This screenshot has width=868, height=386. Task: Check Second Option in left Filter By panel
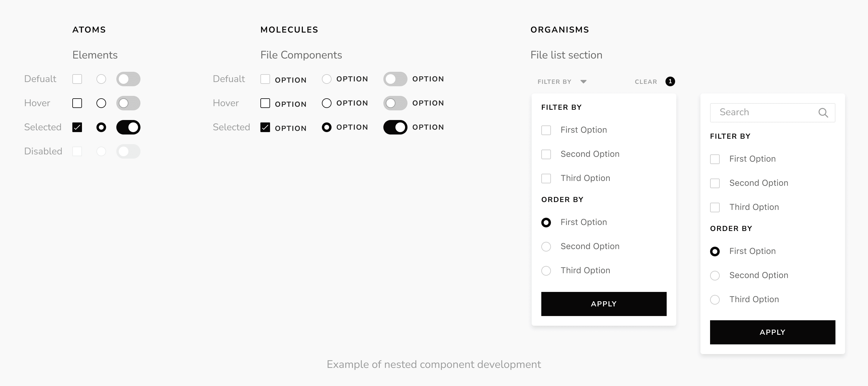[x=546, y=154]
